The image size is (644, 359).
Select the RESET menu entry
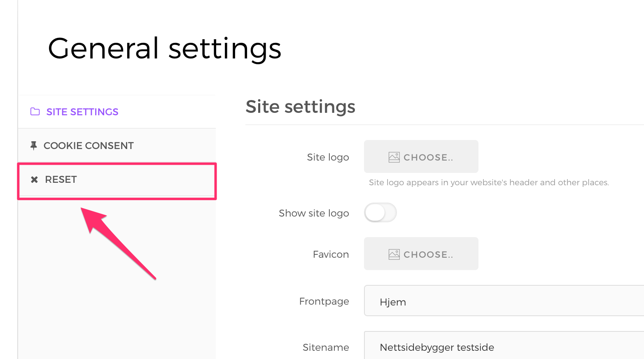[117, 179]
